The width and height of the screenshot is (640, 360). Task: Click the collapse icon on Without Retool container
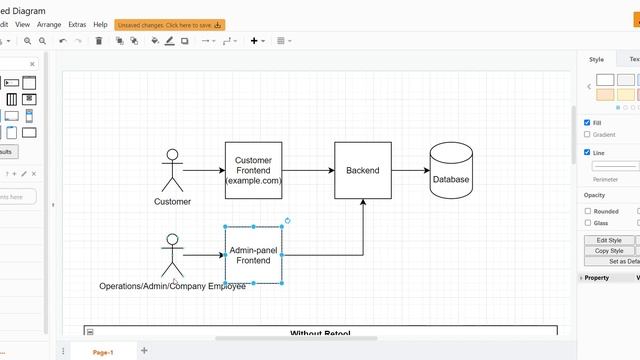[x=90, y=332]
